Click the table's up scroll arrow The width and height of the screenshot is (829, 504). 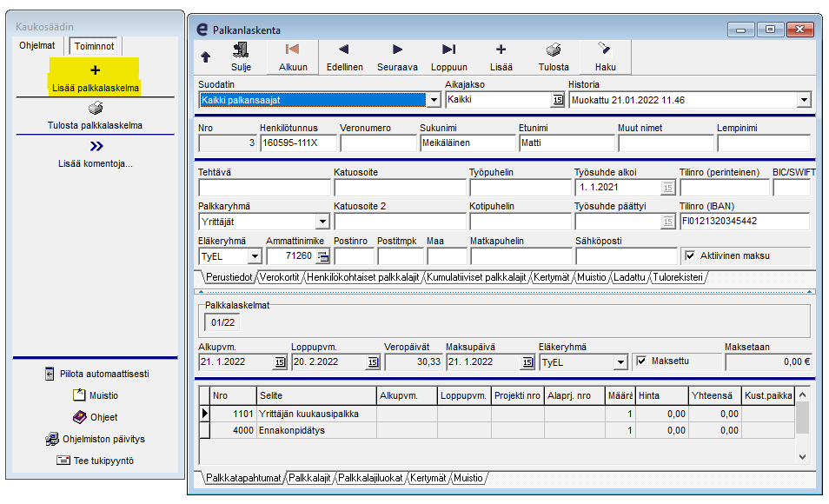point(802,395)
